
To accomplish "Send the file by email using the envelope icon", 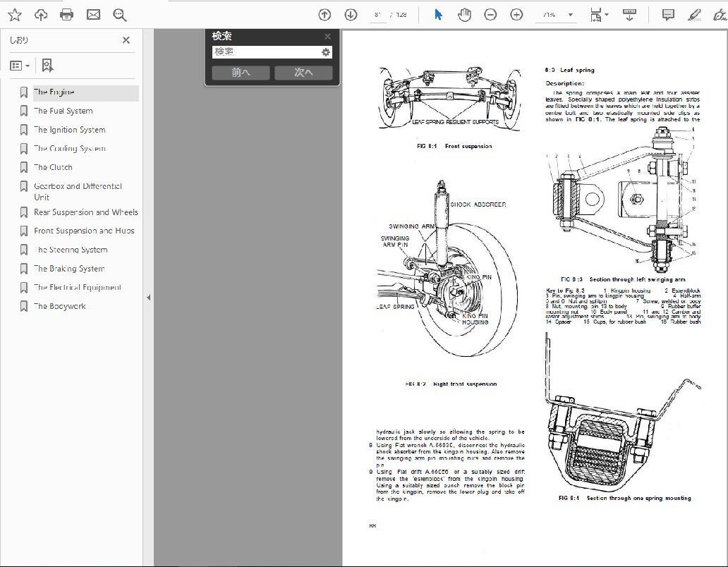I will tap(93, 15).
